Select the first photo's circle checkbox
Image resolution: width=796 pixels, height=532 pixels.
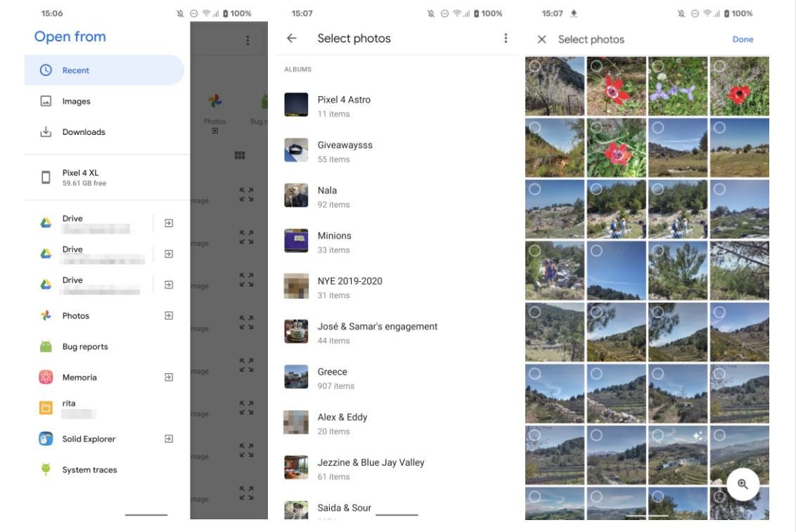click(535, 66)
